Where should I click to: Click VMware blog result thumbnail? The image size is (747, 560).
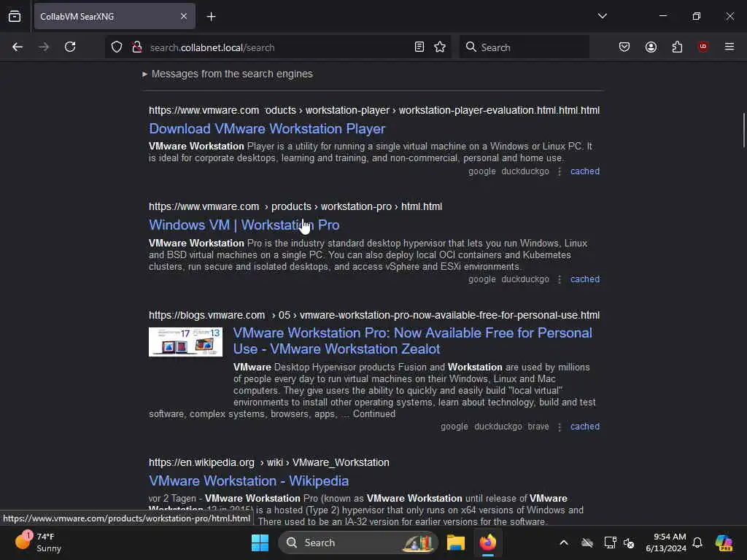185,342
